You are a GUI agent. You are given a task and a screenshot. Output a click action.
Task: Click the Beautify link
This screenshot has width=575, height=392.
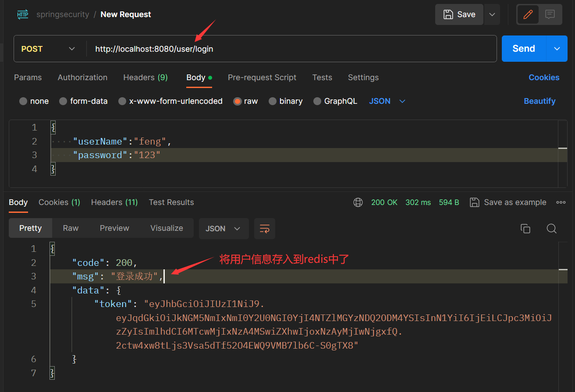coord(540,101)
